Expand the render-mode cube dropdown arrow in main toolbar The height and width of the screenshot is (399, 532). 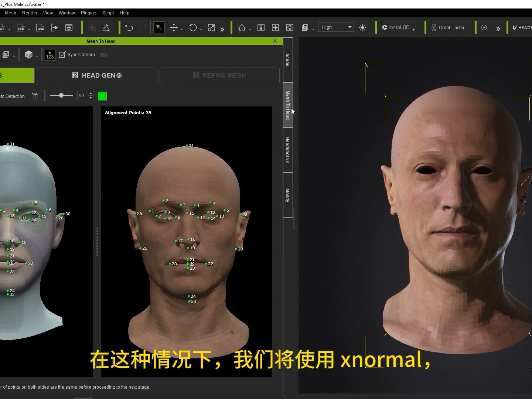pos(313,29)
